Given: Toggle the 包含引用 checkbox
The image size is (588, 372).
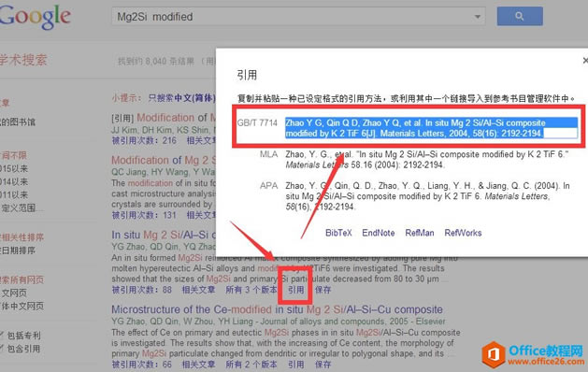Looking at the screenshot, I should point(1,349).
